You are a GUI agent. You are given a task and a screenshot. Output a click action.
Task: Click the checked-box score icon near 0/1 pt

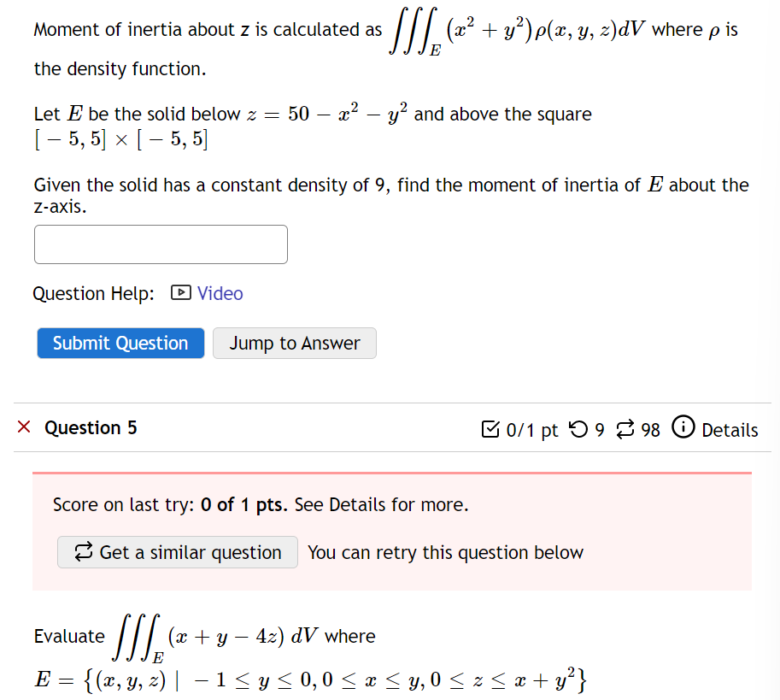pyautogui.click(x=490, y=430)
